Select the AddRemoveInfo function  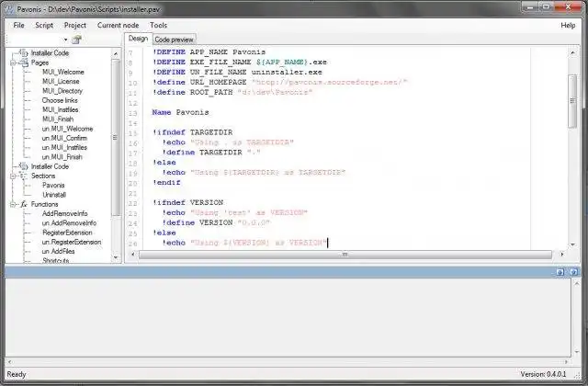coord(65,213)
